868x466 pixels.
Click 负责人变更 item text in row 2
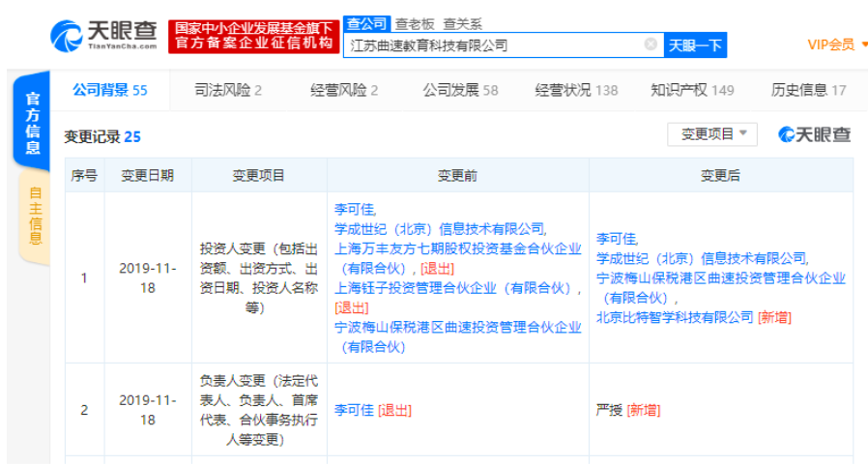[x=258, y=410]
